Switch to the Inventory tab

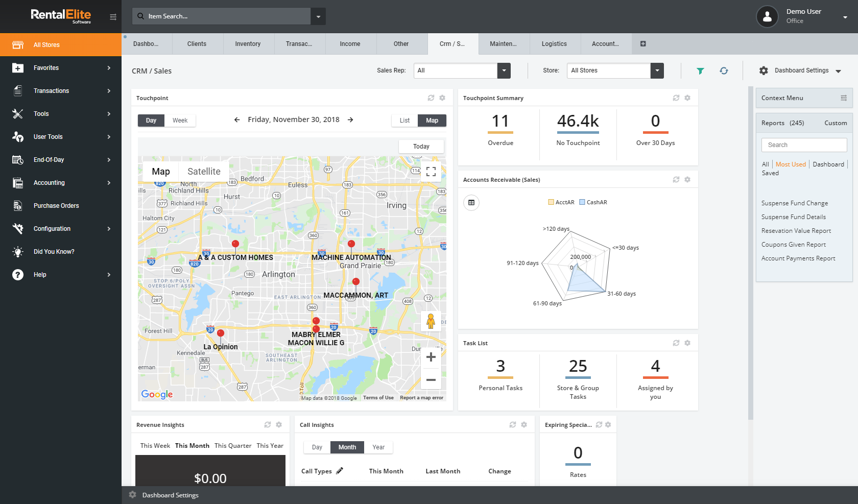tap(248, 44)
